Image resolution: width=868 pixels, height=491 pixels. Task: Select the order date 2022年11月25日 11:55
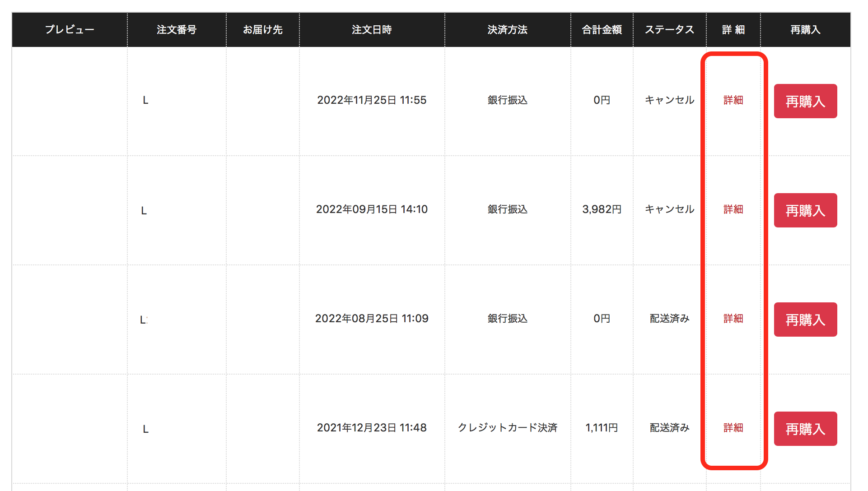point(372,100)
